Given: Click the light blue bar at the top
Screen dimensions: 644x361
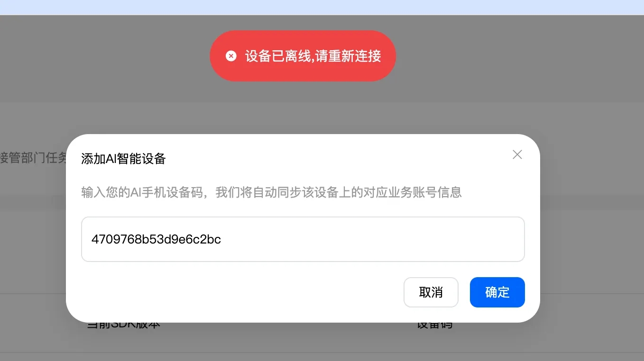Looking at the screenshot, I should [322, 7].
